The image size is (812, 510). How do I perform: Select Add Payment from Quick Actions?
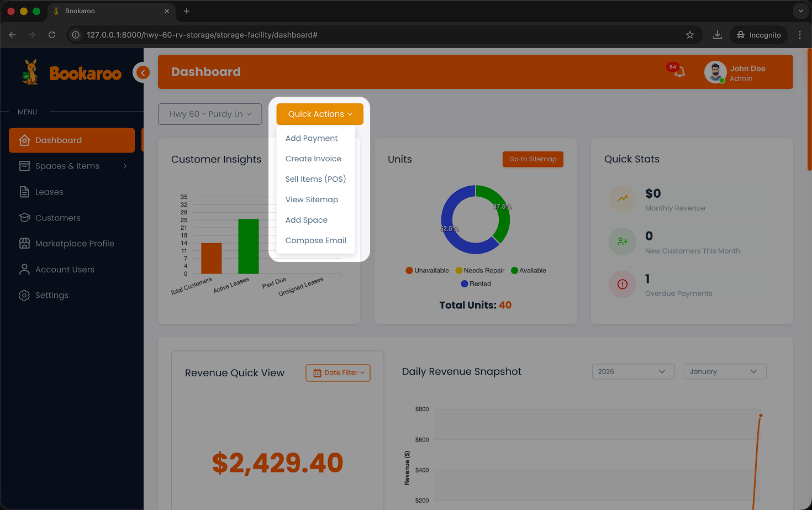click(312, 138)
